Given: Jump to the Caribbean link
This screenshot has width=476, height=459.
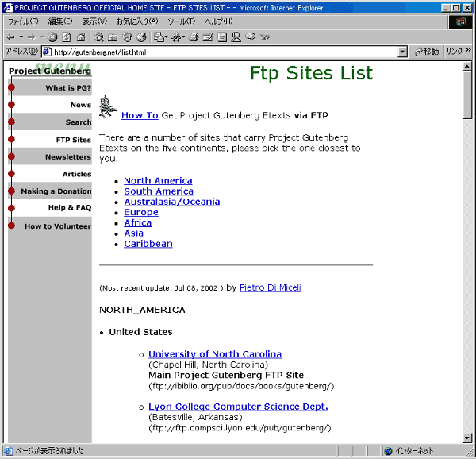Looking at the screenshot, I should [x=148, y=244].
